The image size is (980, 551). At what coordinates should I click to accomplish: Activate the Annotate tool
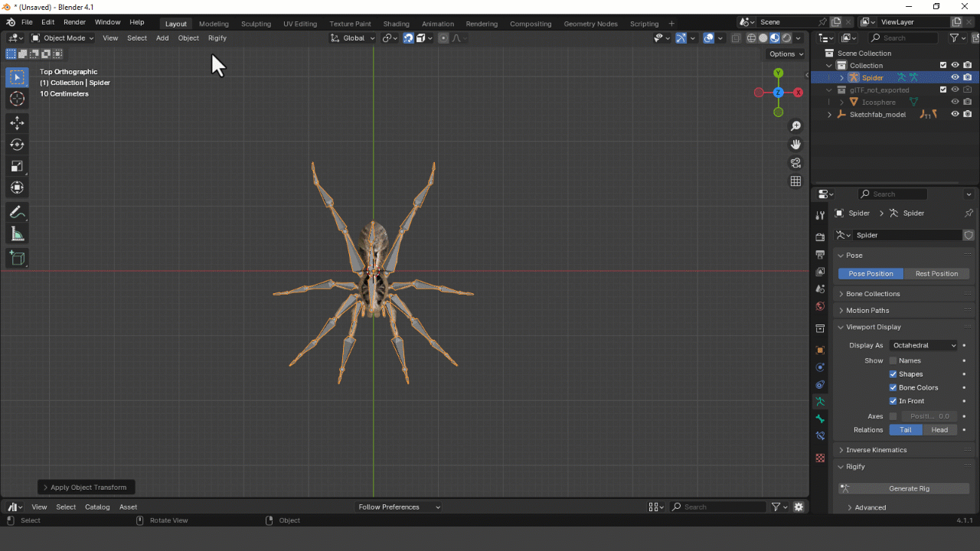coord(17,213)
